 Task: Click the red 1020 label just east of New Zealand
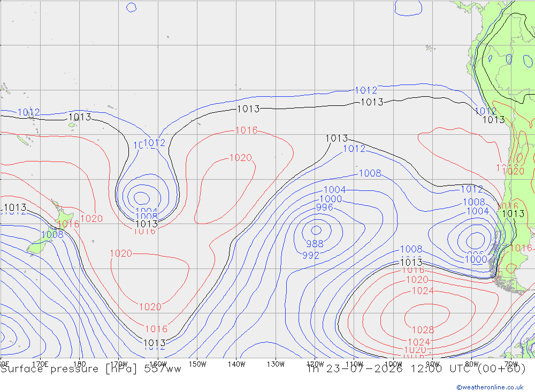click(x=92, y=218)
